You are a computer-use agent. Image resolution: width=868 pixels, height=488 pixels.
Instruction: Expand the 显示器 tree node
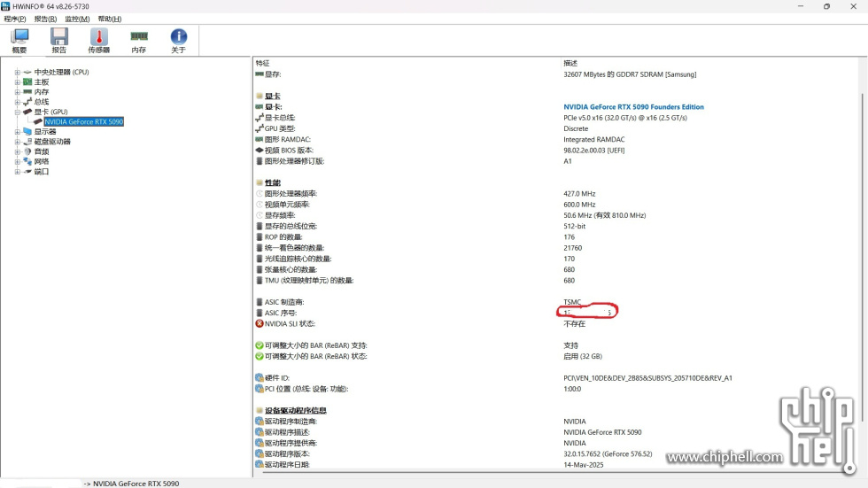click(x=17, y=132)
